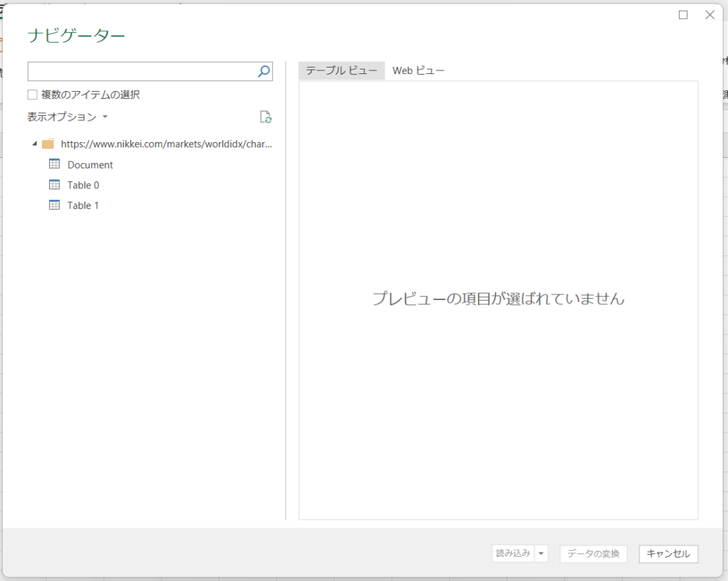Click the folder icon beside nikkei URL

click(48, 144)
